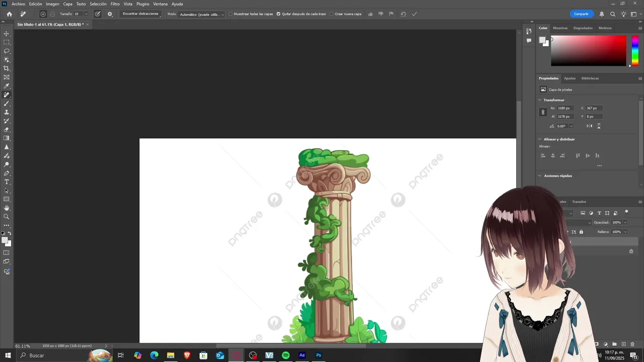This screenshot has height=362, width=644.
Task: Click the X position input field
Action: pos(594,108)
